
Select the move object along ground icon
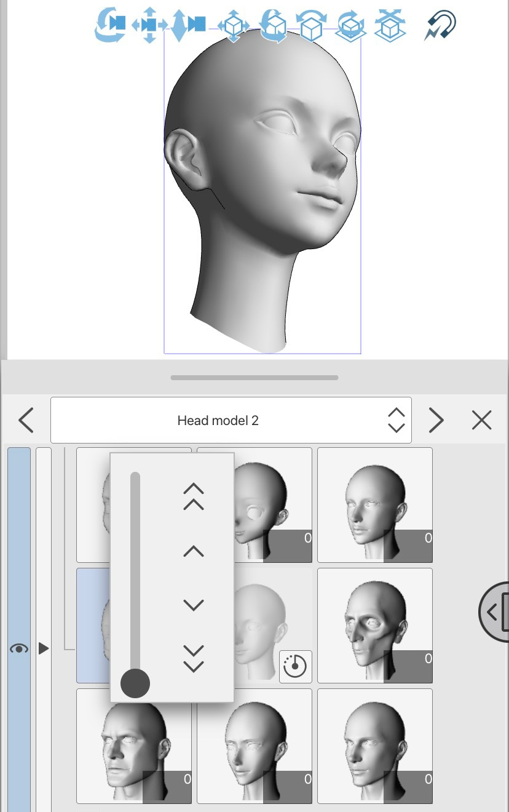390,26
